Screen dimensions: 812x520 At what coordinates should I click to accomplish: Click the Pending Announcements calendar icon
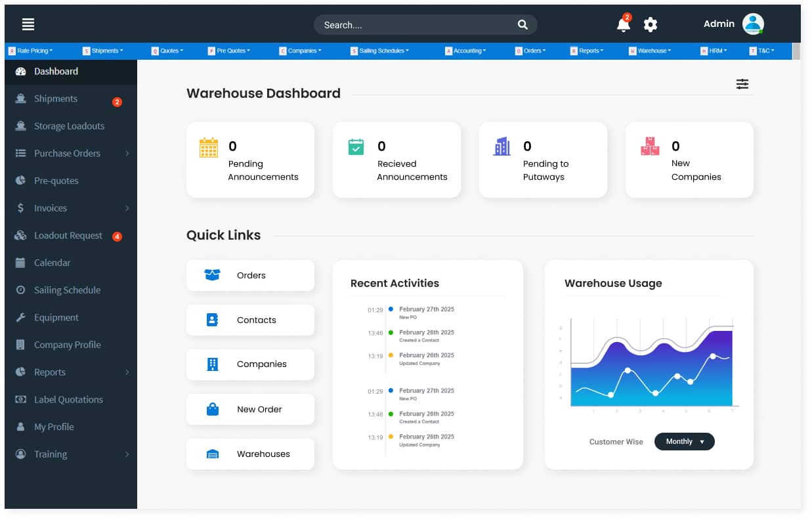click(x=208, y=148)
